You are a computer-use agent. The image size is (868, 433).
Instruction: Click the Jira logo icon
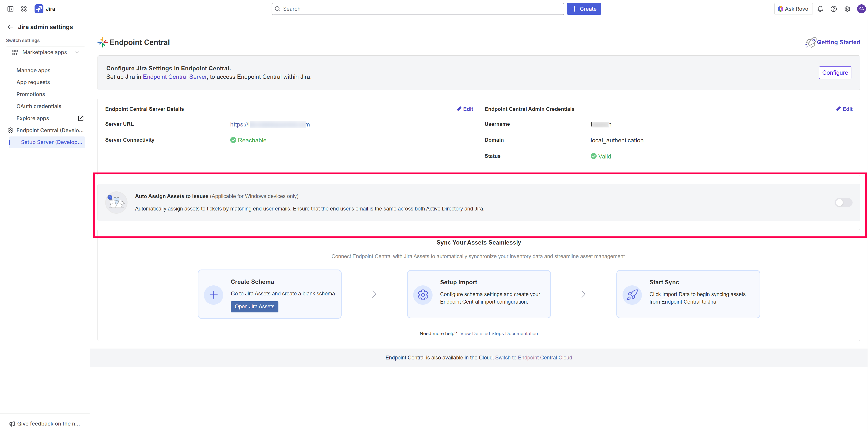[x=39, y=9]
